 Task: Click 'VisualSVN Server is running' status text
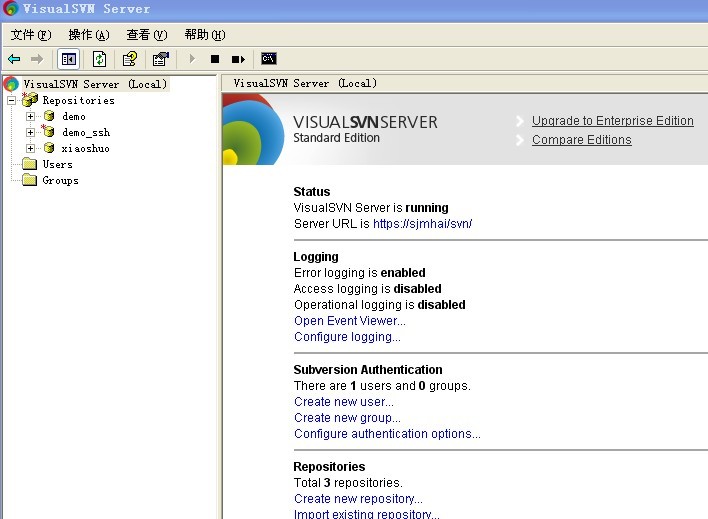pyautogui.click(x=371, y=208)
